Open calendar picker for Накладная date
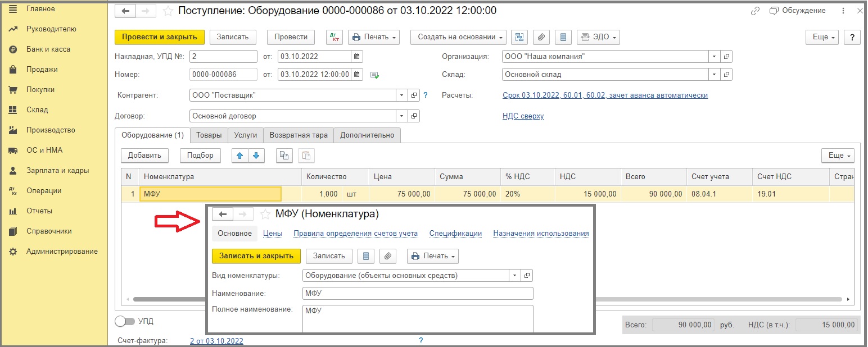 [357, 57]
